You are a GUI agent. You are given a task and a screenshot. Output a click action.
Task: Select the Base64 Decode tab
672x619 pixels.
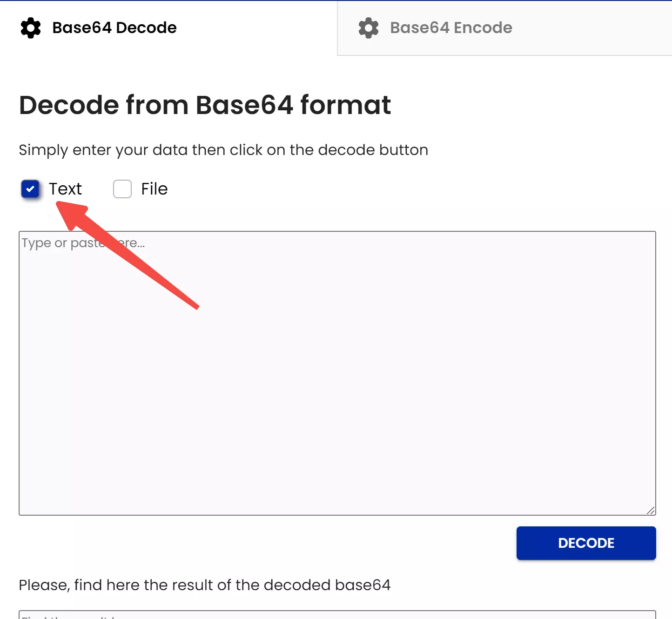click(114, 28)
